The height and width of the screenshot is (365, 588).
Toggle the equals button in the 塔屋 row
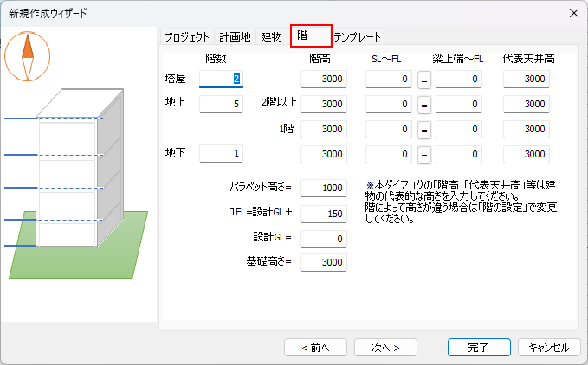(x=424, y=80)
